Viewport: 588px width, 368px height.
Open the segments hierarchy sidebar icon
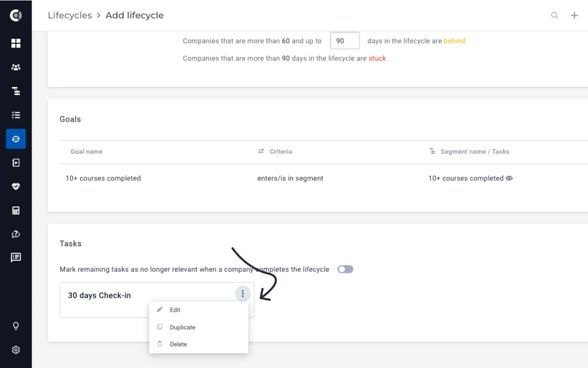(x=16, y=91)
